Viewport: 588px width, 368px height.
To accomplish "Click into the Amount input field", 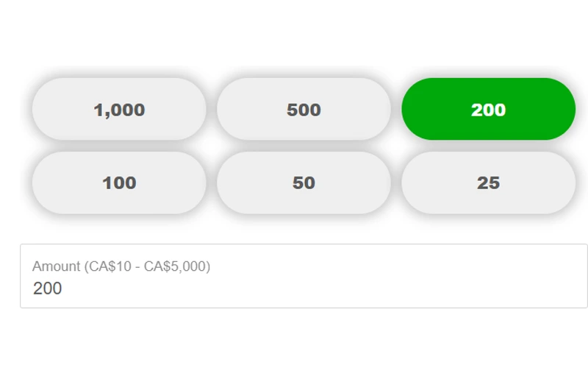I will point(304,288).
